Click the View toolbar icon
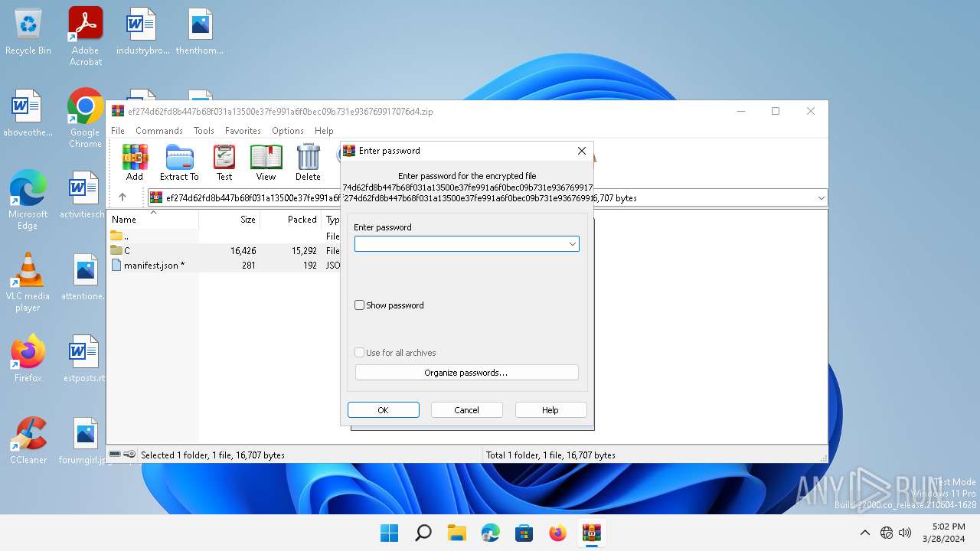 [266, 162]
